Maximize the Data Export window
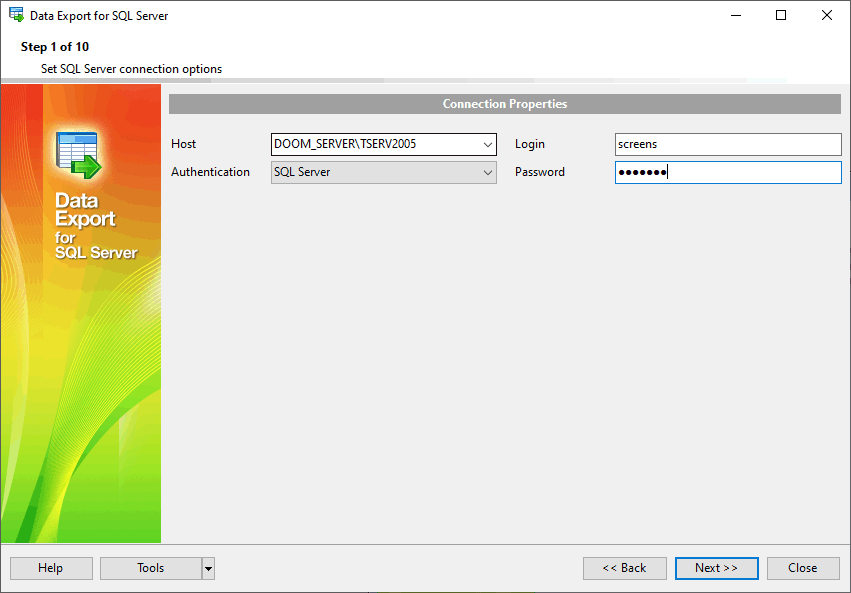This screenshot has height=593, width=851. (x=781, y=15)
